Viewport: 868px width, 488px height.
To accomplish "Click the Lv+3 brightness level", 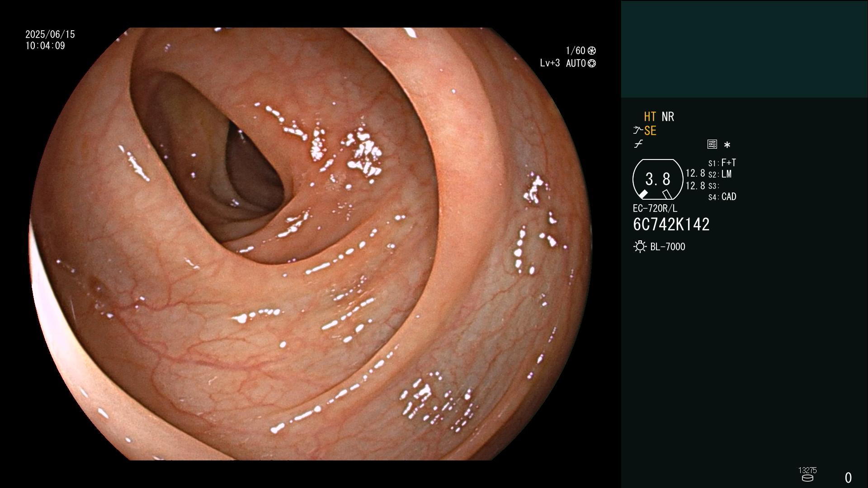I will [x=550, y=63].
